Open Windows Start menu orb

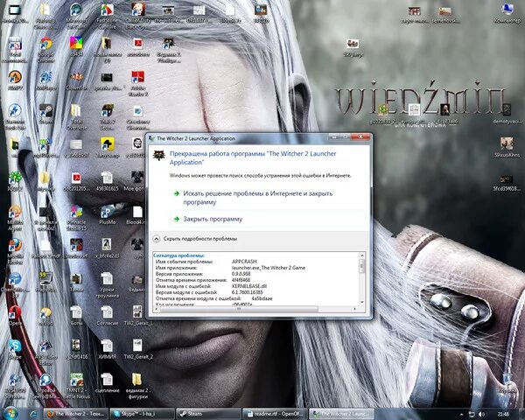pyautogui.click(x=10, y=413)
